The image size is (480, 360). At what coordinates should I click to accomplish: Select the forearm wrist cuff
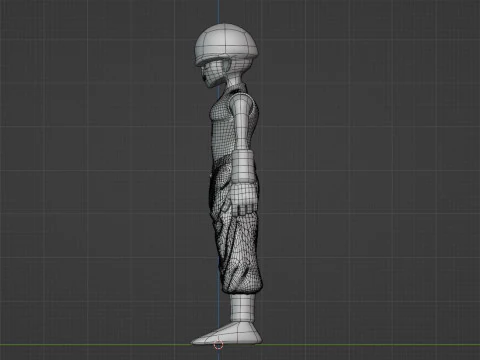(x=243, y=166)
